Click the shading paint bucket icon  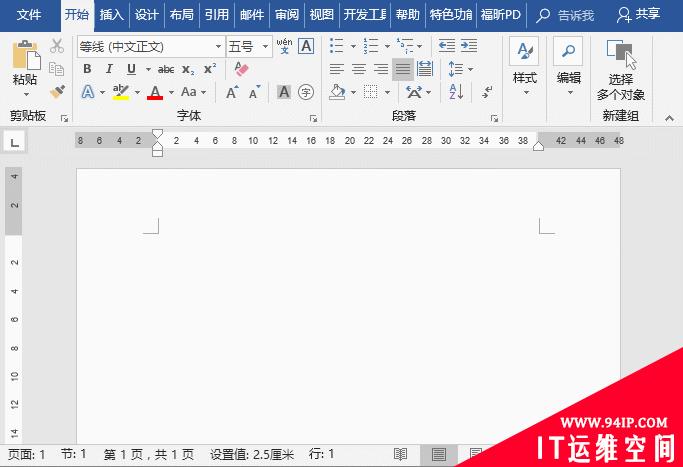(x=337, y=92)
